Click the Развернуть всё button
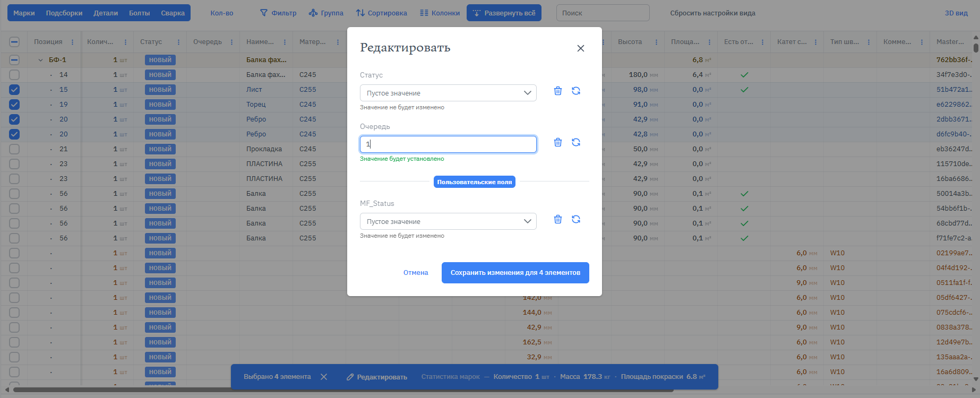The image size is (980, 398). point(504,13)
